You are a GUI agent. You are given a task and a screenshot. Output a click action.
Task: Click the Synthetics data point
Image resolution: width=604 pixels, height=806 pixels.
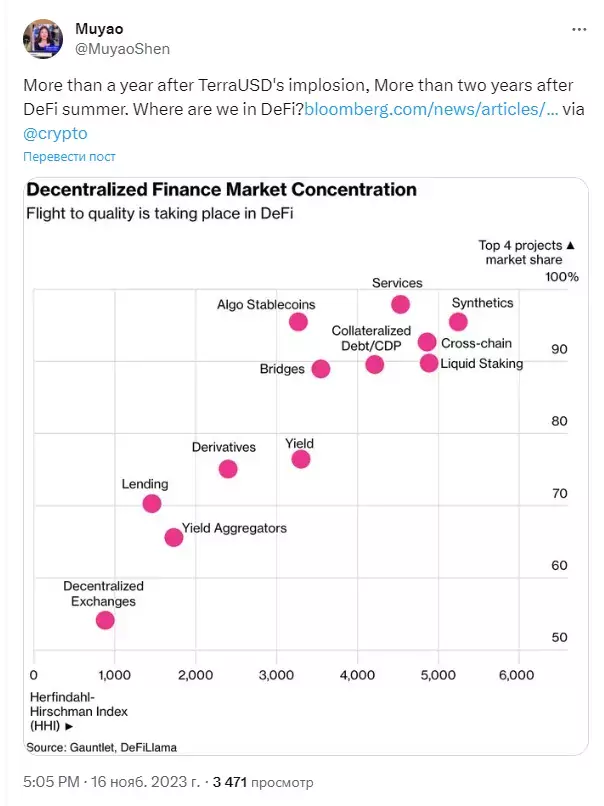tap(458, 322)
